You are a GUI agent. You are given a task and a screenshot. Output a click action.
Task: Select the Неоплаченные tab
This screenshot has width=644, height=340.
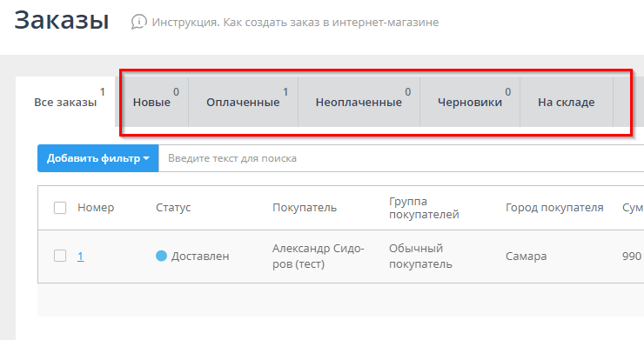coord(359,102)
